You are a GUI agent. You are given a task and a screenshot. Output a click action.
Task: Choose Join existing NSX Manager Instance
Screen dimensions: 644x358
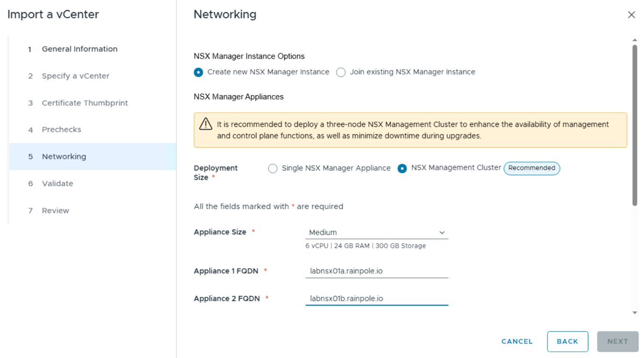341,72
